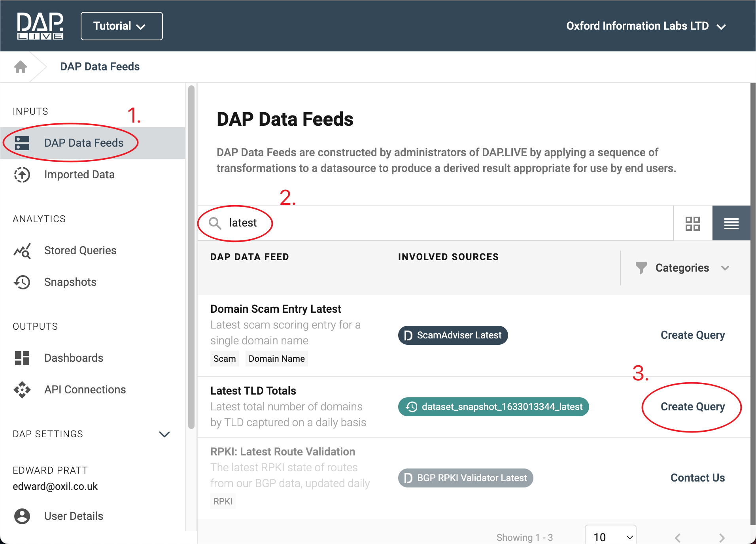Click the home breadcrumb icon

click(x=21, y=67)
